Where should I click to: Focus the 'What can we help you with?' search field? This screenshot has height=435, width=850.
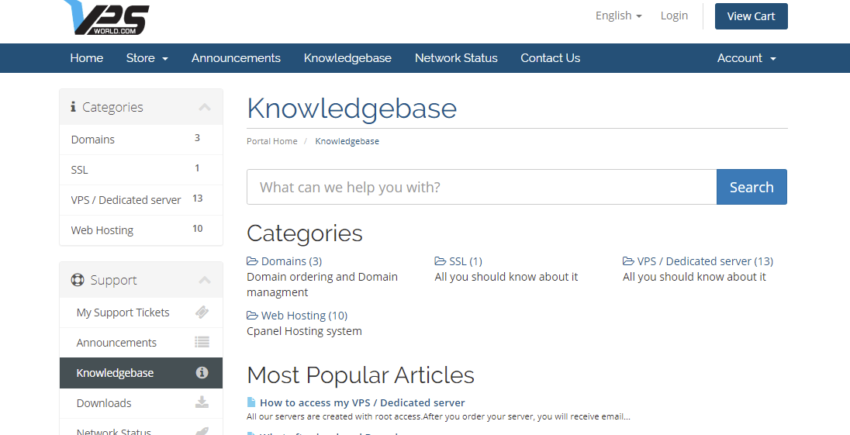click(x=481, y=187)
